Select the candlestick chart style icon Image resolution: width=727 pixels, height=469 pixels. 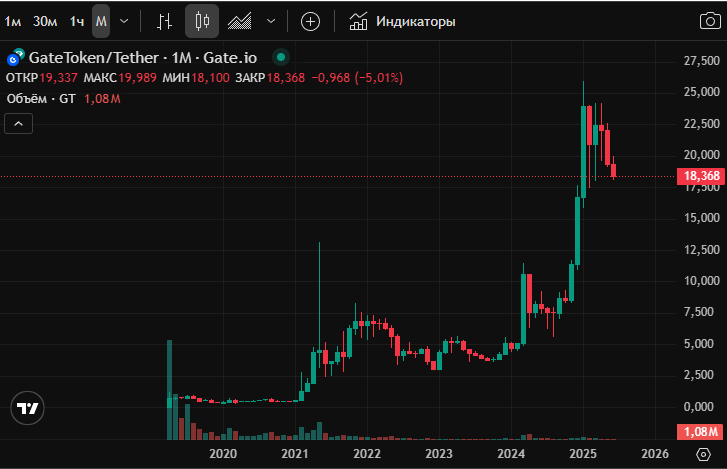click(x=202, y=21)
